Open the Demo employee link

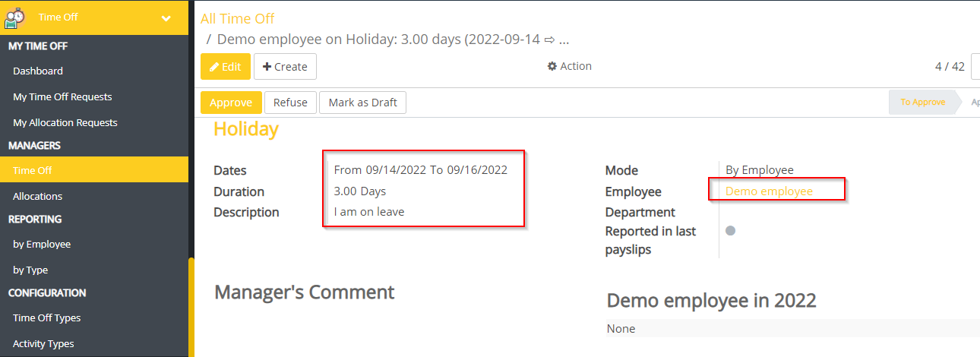[769, 191]
